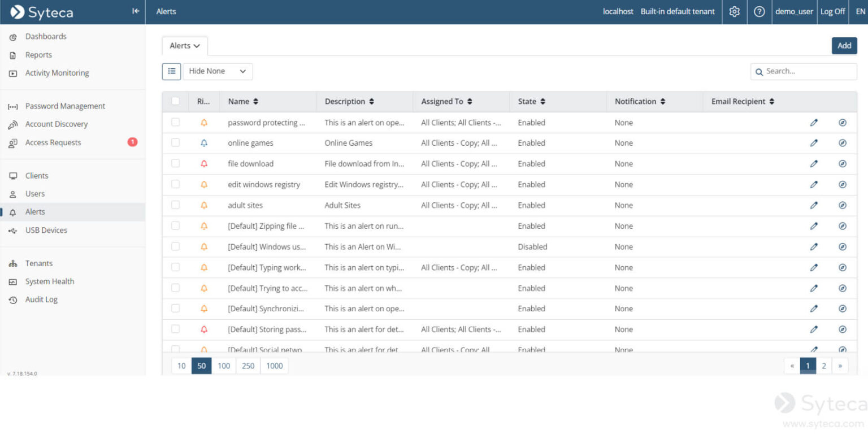Screen dimensions: 868x447
Task: Check the select-all checkbox in table header
Action: click(176, 101)
